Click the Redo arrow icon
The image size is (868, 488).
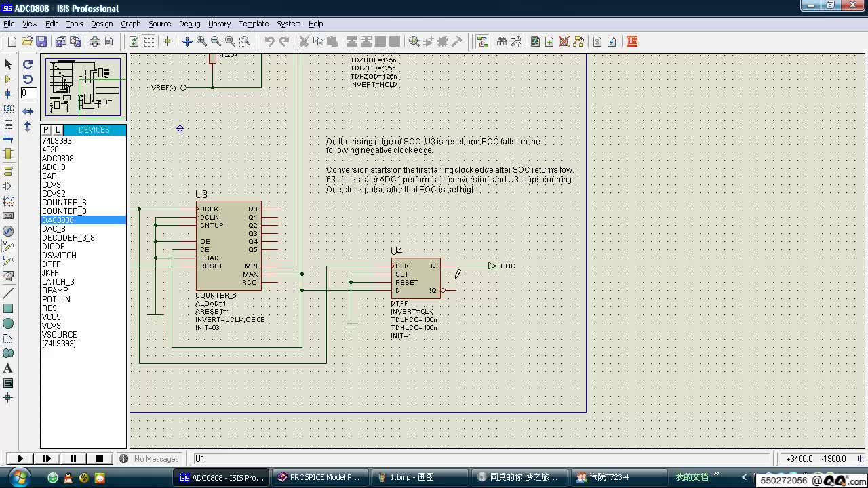coord(284,41)
